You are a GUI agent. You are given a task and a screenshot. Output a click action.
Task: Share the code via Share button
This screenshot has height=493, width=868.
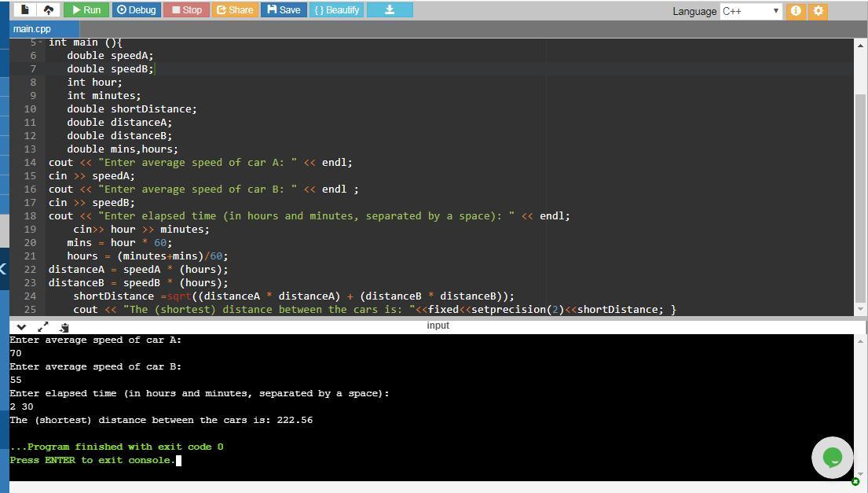click(x=234, y=10)
